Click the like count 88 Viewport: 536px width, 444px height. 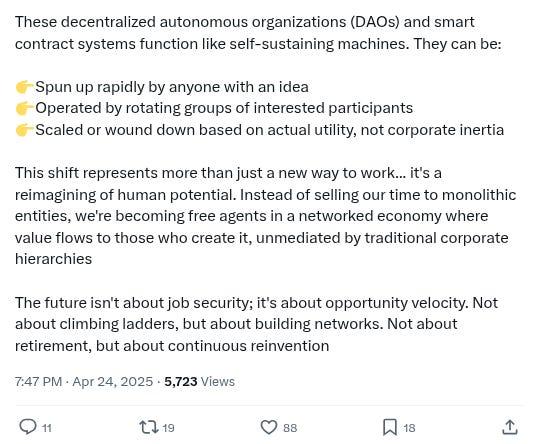(290, 428)
